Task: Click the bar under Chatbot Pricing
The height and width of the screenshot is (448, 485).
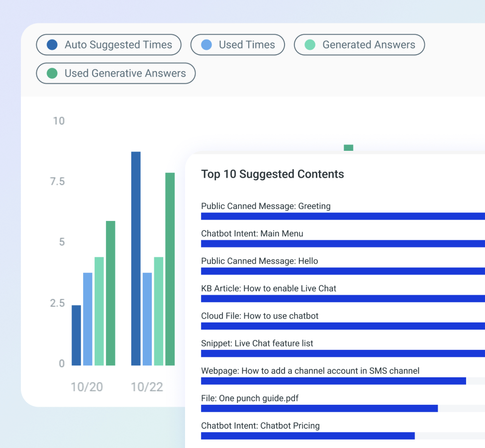Action: [x=308, y=436]
